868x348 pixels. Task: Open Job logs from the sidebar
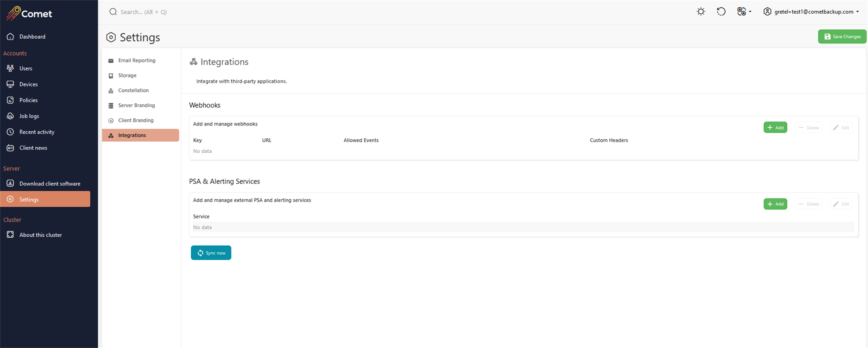click(29, 116)
